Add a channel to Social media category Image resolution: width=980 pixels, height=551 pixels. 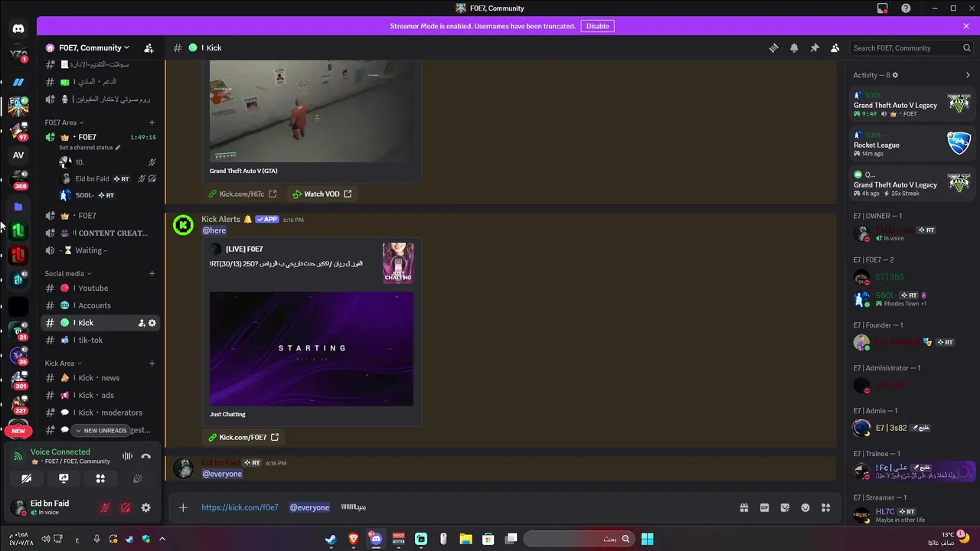(152, 273)
